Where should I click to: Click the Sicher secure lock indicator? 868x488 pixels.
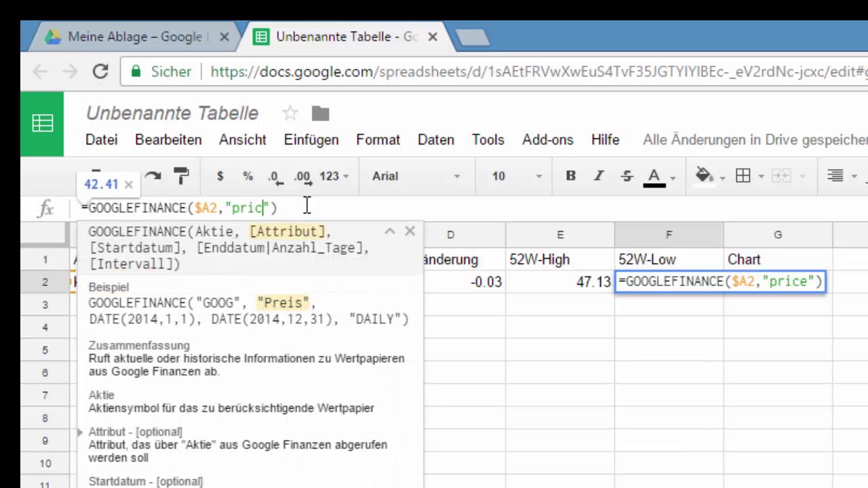(x=162, y=72)
